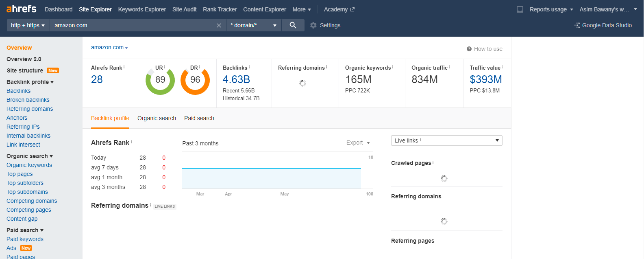
Task: Open Top subfolders report
Action: pyautogui.click(x=25, y=183)
